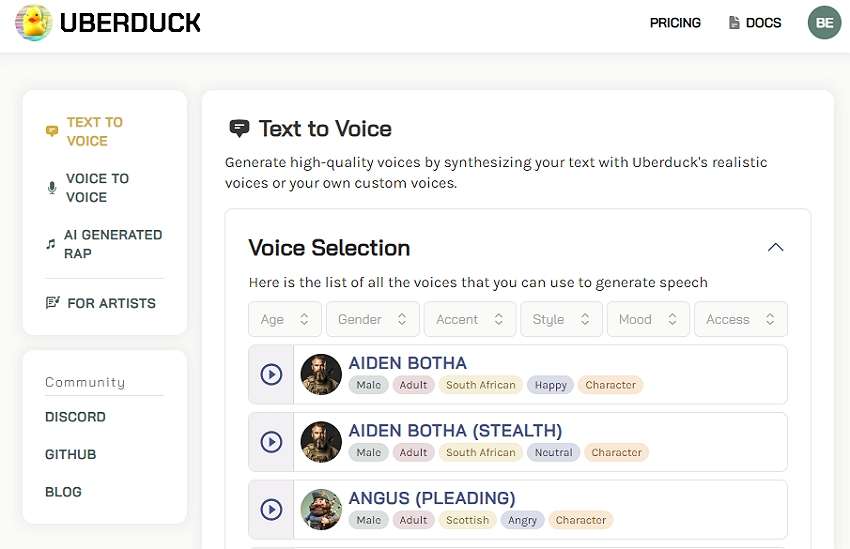Click the Docs document icon
Image resolution: width=850 pixels, height=549 pixels.
tap(734, 23)
